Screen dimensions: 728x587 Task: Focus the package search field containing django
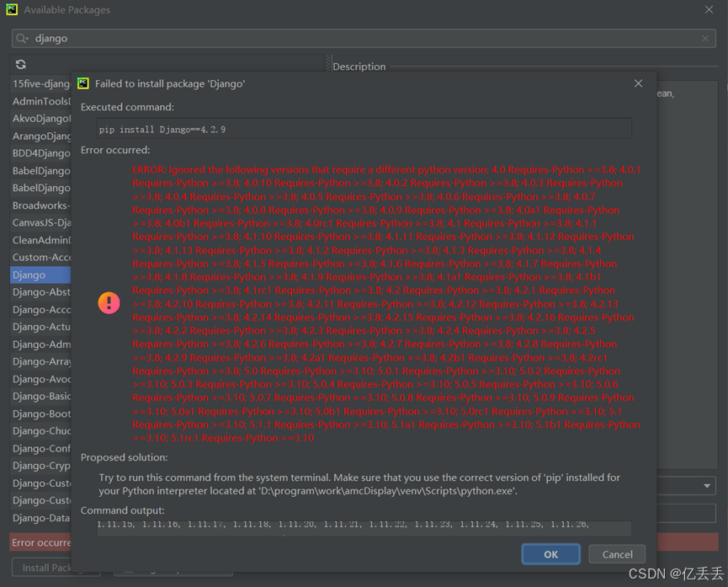click(364, 39)
